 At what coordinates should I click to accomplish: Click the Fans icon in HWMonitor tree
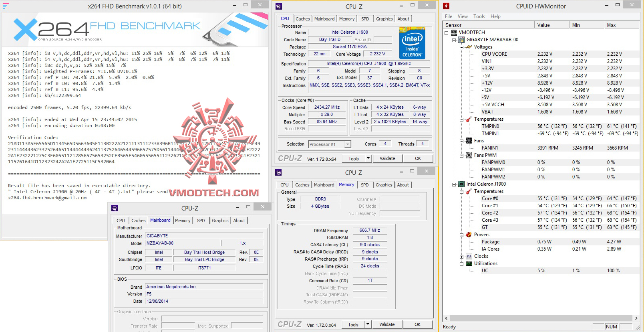(x=469, y=141)
